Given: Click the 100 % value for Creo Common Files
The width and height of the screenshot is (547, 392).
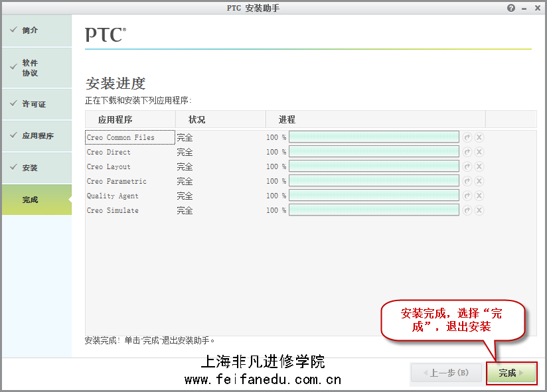Looking at the screenshot, I should tap(276, 138).
